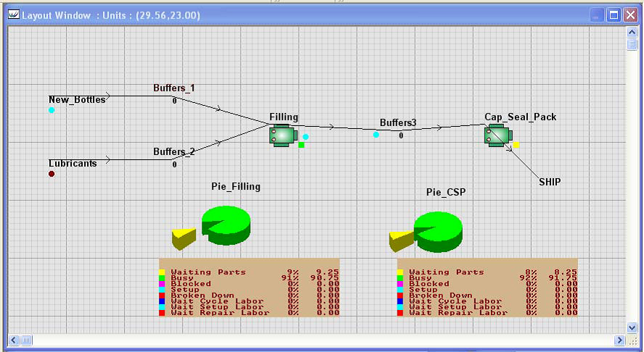Click the Buffers3 label
The image size is (644, 352).
click(398, 123)
